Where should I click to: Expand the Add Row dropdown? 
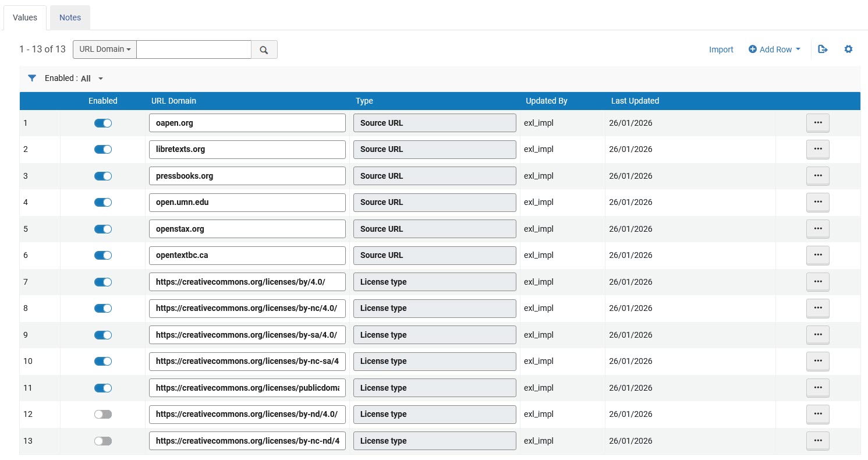(x=774, y=49)
